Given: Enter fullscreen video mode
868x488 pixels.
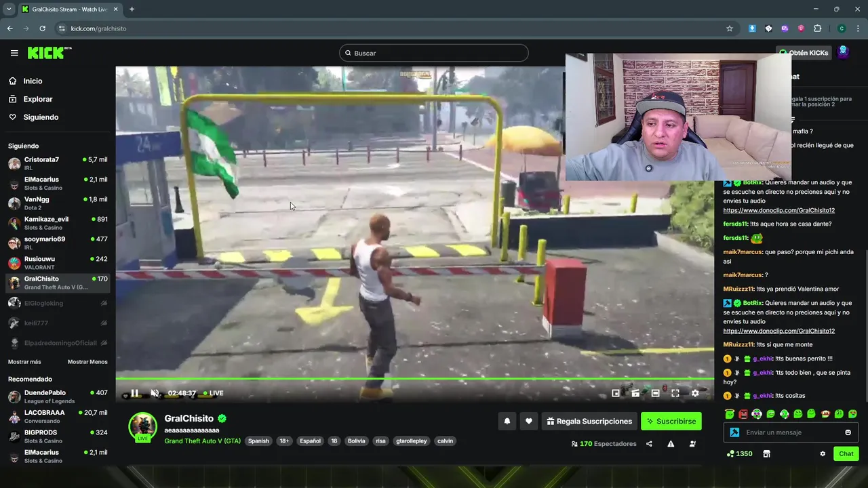Looking at the screenshot, I should 675,393.
